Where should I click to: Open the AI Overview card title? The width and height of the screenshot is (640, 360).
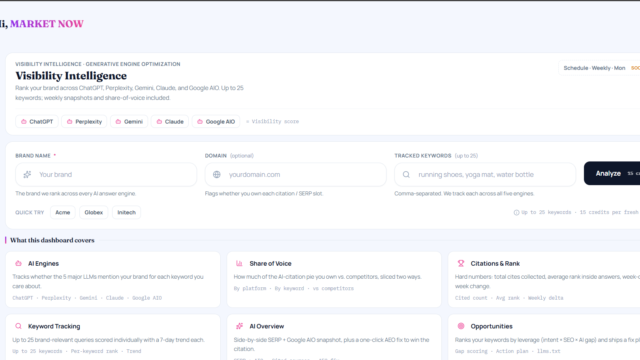click(x=267, y=327)
